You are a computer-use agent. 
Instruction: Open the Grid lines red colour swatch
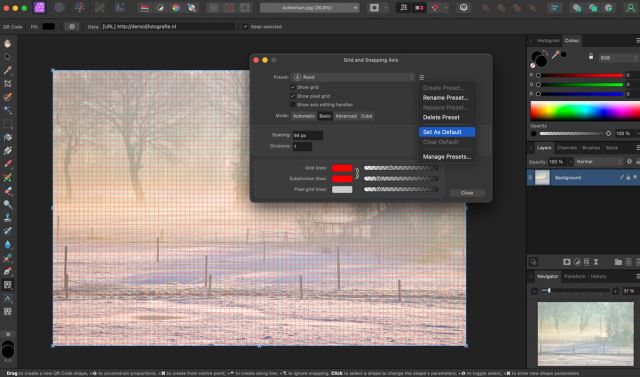pos(342,168)
